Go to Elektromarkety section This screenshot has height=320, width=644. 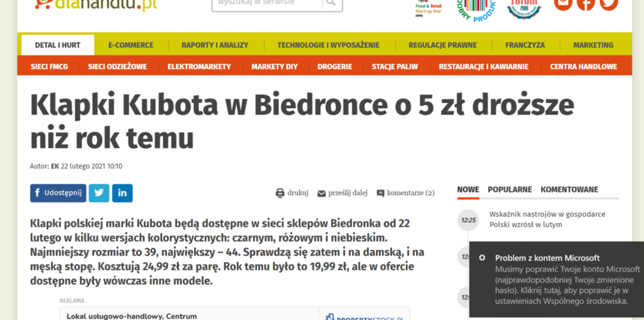coord(199,66)
